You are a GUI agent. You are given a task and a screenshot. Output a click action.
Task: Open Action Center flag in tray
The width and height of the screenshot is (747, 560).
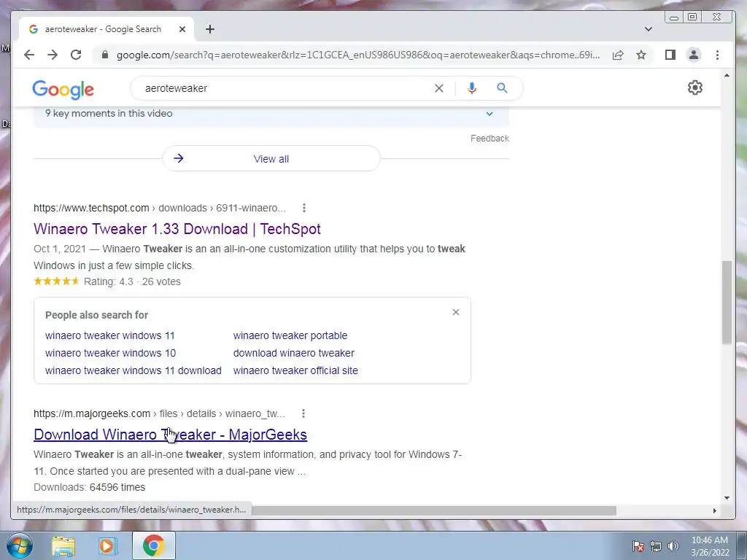pos(638,546)
